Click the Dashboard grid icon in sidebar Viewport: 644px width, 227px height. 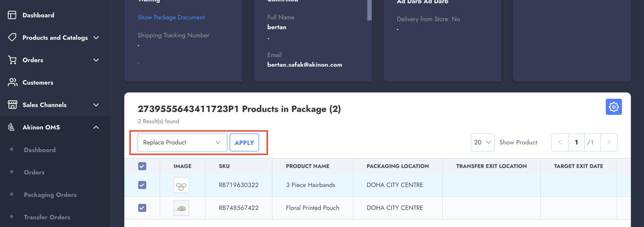(12, 15)
